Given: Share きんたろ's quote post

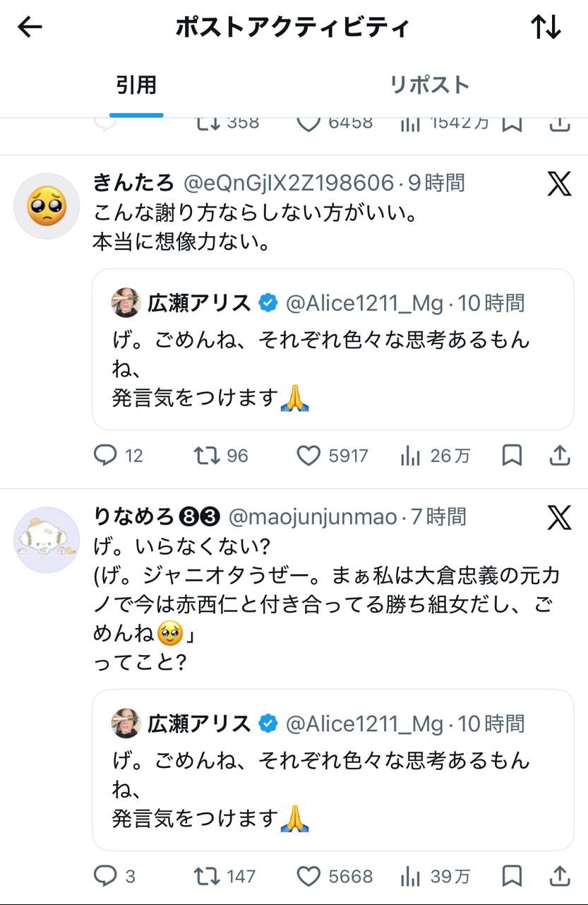Looking at the screenshot, I should pos(560,456).
